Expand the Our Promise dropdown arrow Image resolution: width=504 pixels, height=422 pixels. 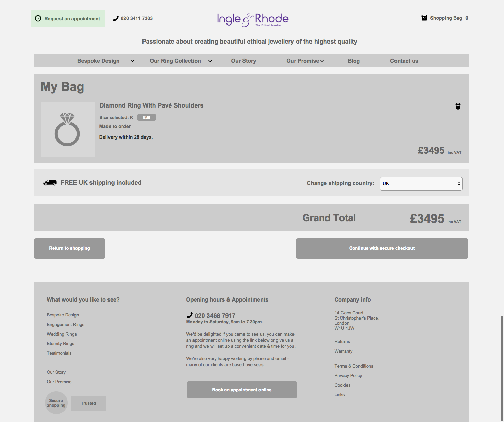pyautogui.click(x=322, y=61)
